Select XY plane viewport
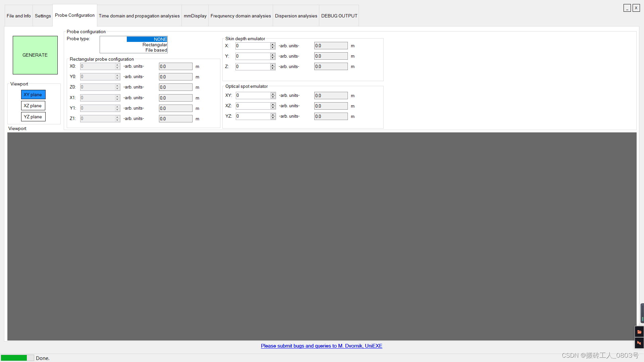The width and height of the screenshot is (644, 362). tap(33, 94)
